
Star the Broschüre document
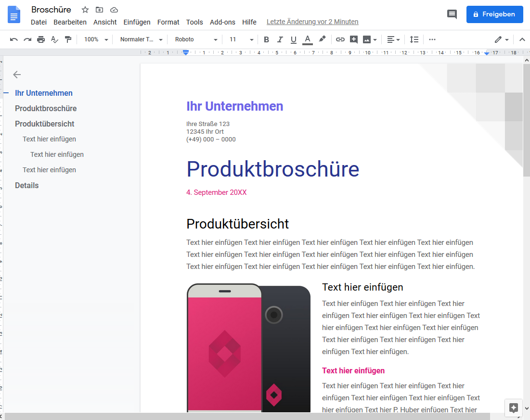[85, 10]
